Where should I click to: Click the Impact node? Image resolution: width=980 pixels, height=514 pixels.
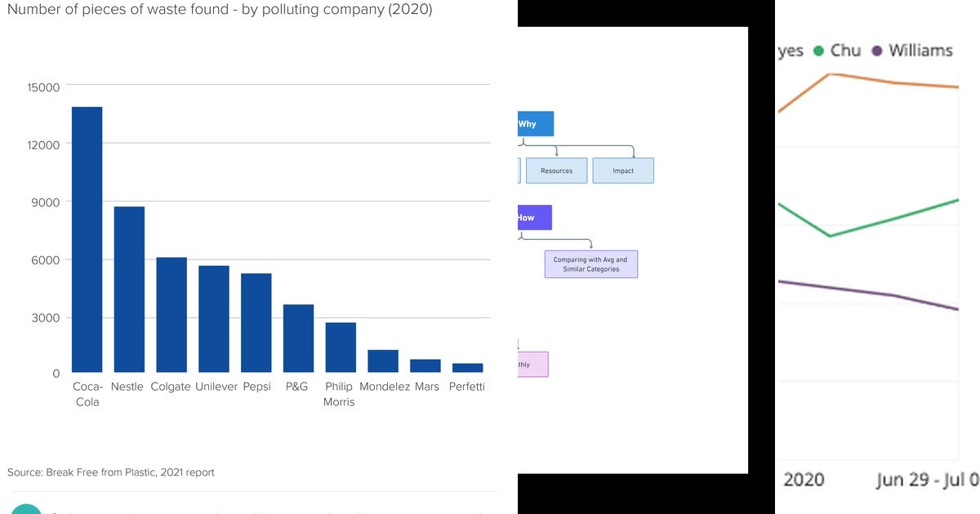click(x=623, y=171)
